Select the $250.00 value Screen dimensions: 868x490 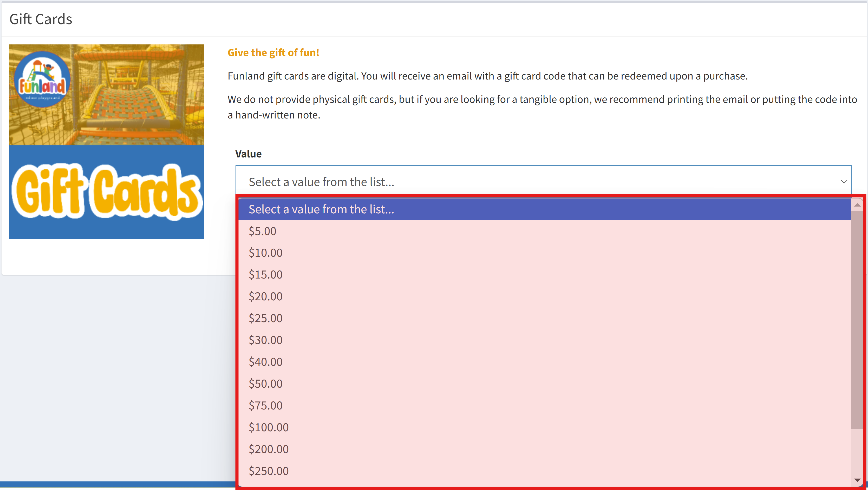click(545, 471)
